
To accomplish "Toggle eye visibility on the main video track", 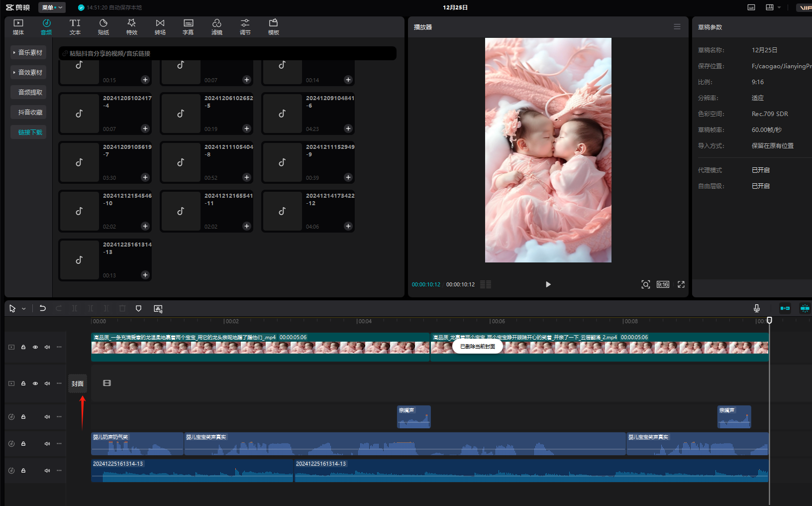I will click(x=35, y=347).
